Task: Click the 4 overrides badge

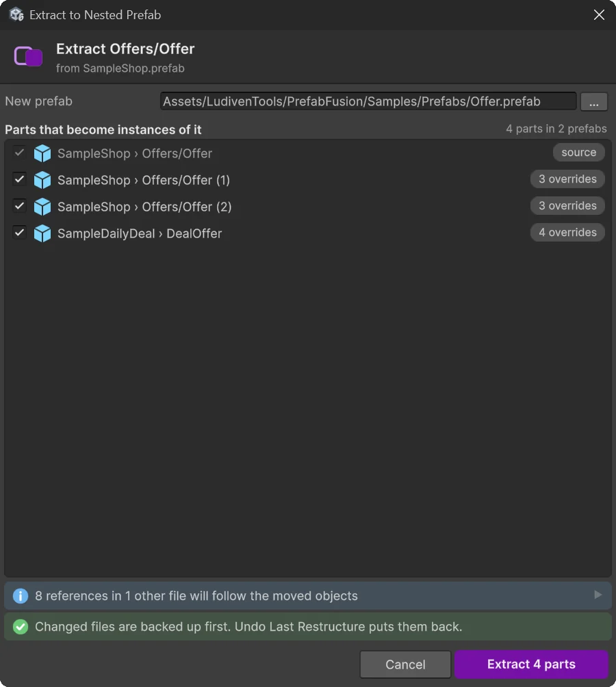Action: tap(567, 232)
